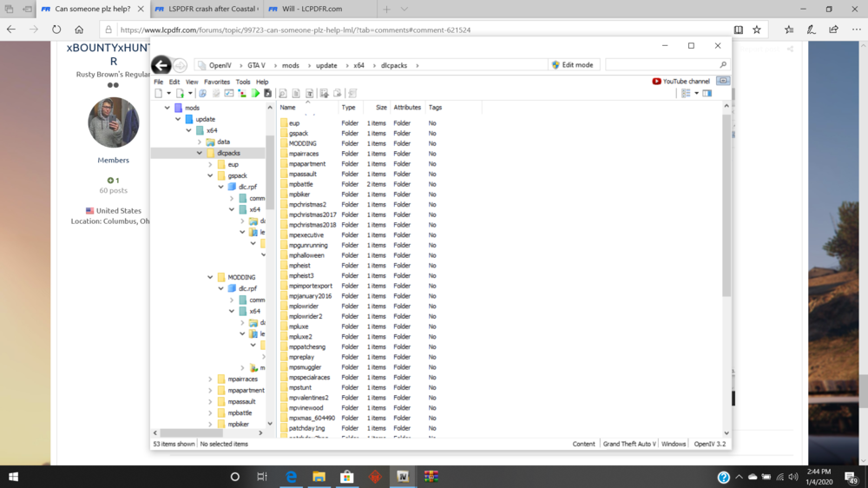Click the Cortana circle on the taskbar
This screenshot has width=868, height=488.
pyautogui.click(x=234, y=477)
